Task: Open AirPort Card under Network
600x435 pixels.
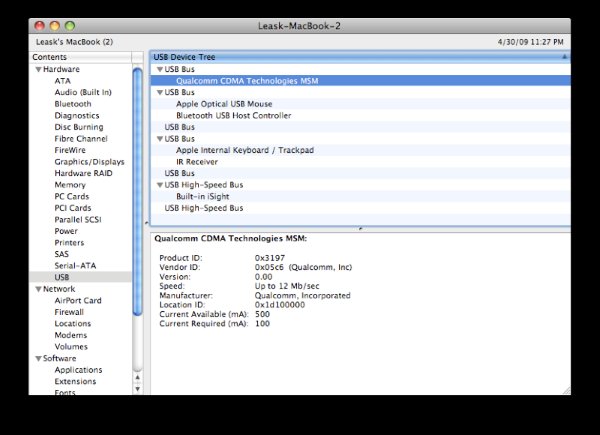Action: coord(78,301)
